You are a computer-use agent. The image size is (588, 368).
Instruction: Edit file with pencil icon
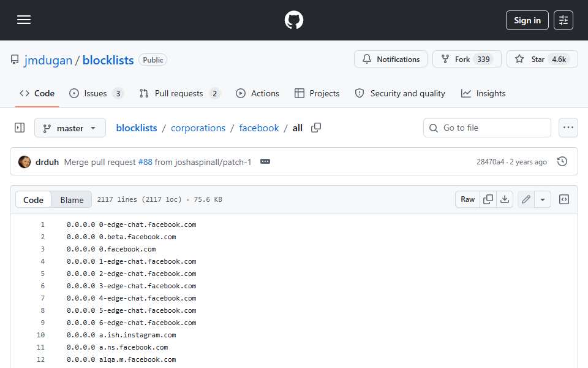pos(526,199)
